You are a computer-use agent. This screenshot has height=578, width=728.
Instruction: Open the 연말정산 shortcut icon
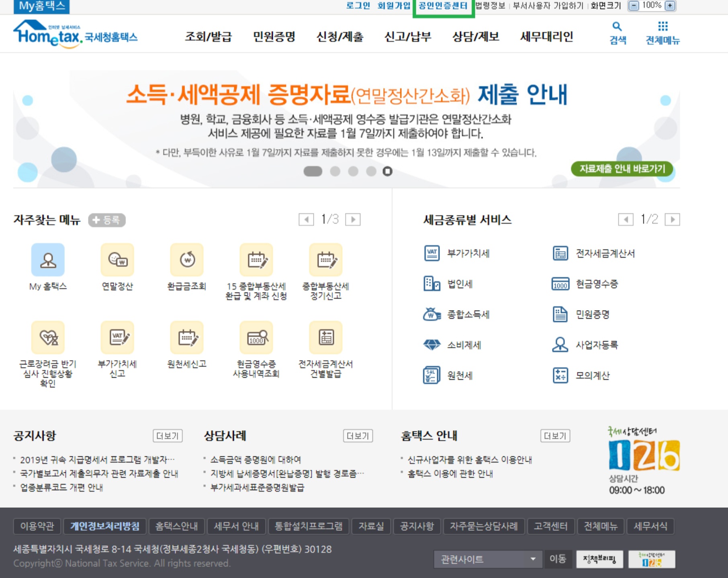(x=117, y=259)
